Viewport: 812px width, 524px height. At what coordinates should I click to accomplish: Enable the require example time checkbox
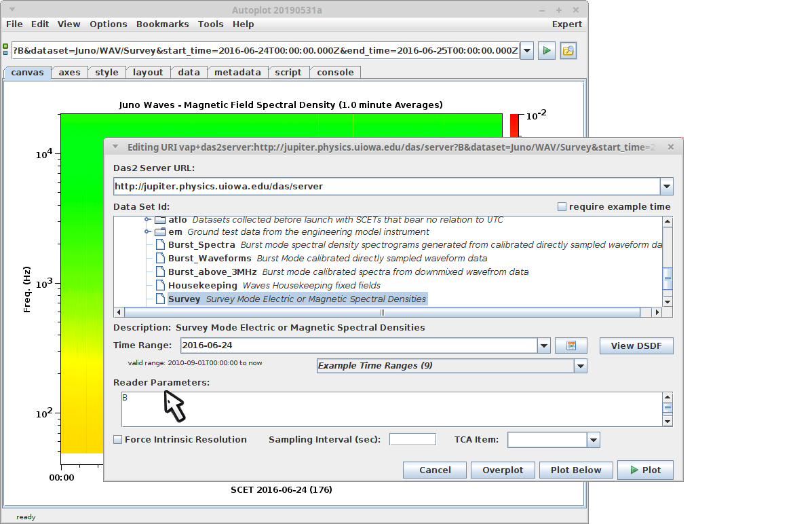point(562,207)
